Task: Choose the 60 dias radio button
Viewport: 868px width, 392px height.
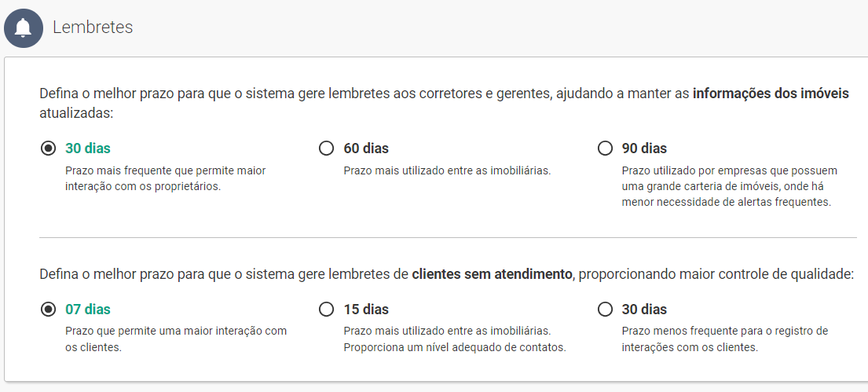Action: click(326, 148)
